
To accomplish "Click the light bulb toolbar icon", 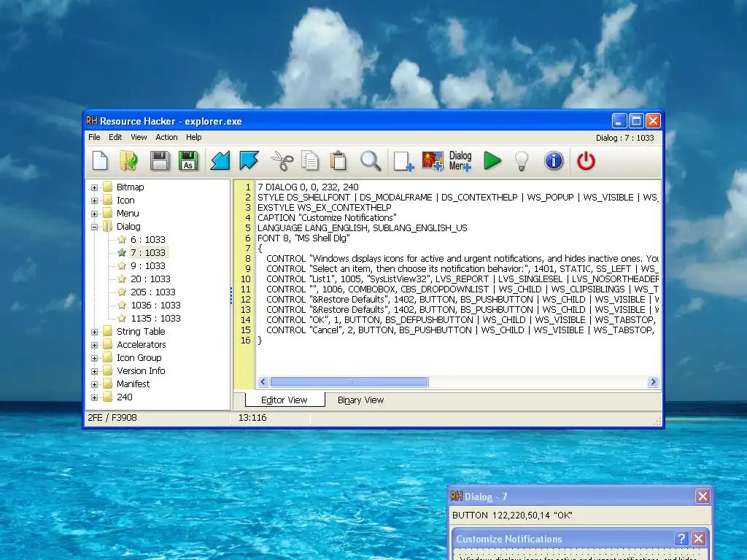I will coord(522,161).
